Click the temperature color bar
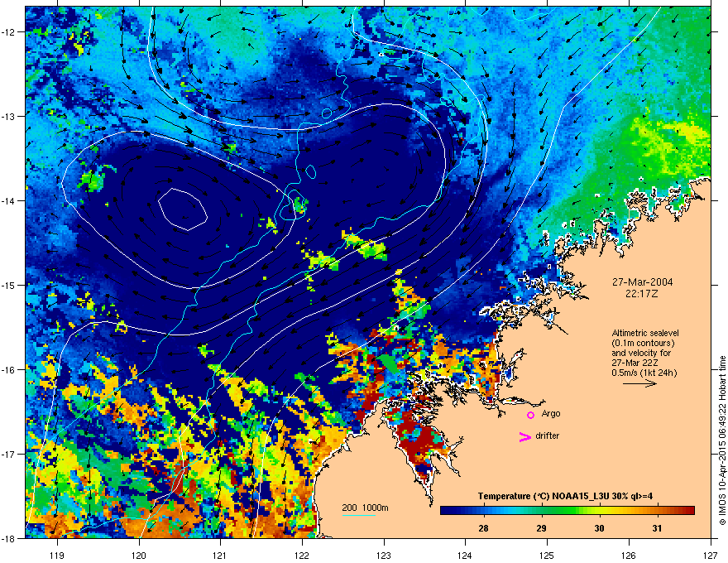Image resolution: width=728 pixels, height=563 pixels. coord(568,510)
